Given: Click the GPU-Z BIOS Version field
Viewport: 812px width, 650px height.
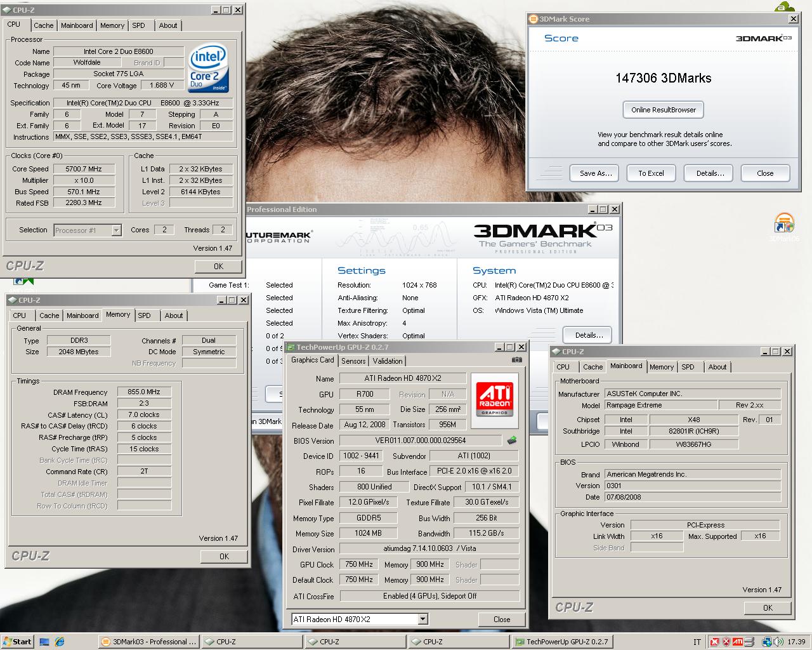Looking at the screenshot, I should click(x=421, y=441).
